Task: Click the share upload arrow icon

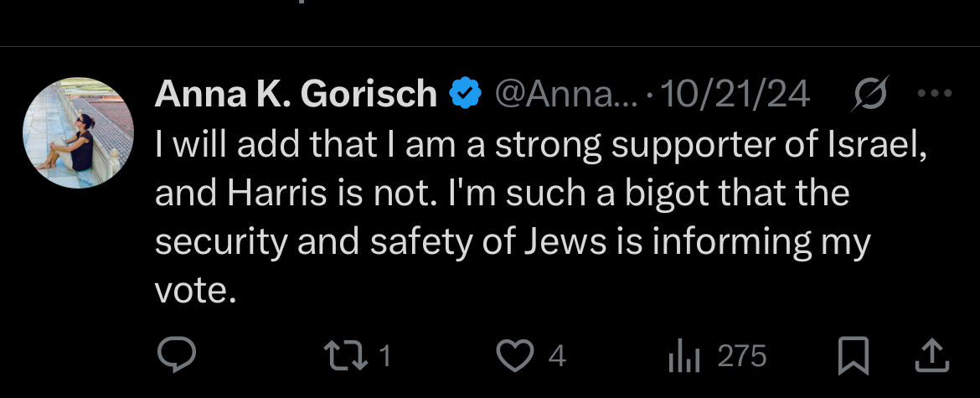Action: pyautogui.click(x=932, y=355)
